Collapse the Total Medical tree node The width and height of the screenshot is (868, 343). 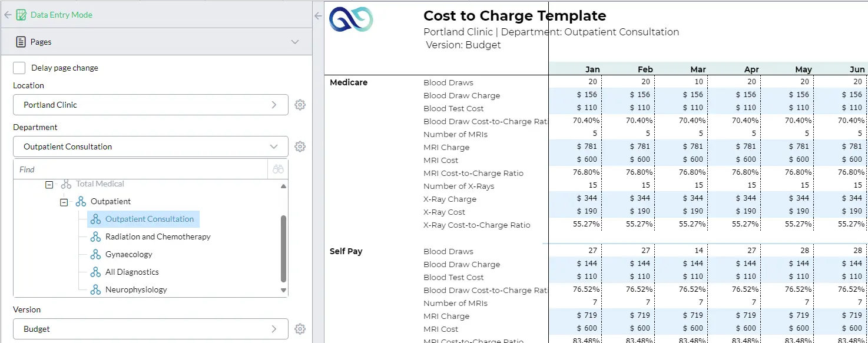[49, 184]
